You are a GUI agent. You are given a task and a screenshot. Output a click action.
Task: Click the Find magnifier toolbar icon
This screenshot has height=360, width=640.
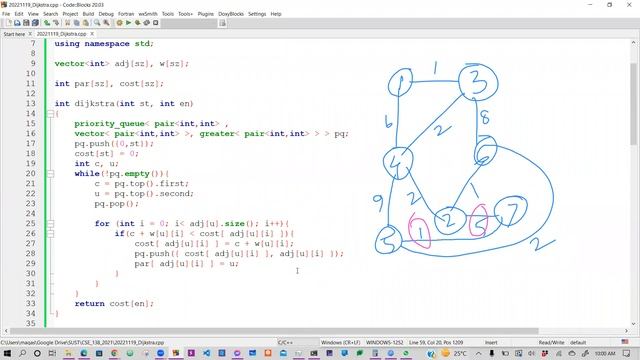coord(97,23)
